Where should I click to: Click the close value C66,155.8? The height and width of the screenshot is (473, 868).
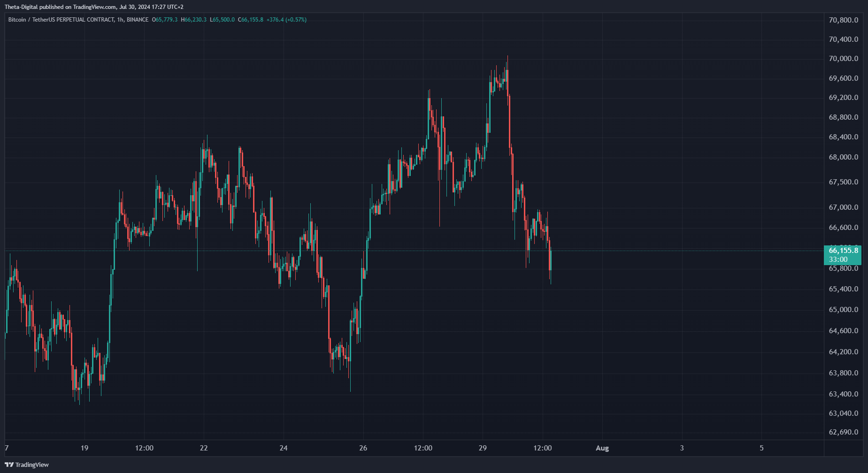251,20
